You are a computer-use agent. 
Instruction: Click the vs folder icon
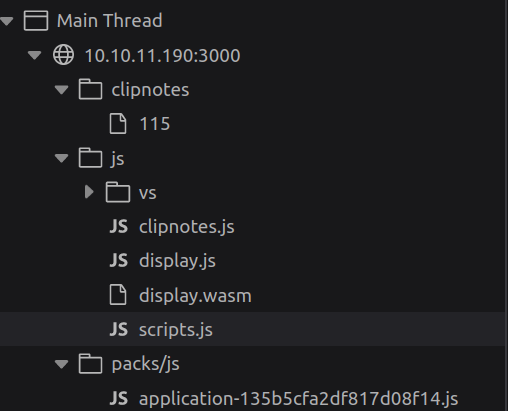[118, 192]
